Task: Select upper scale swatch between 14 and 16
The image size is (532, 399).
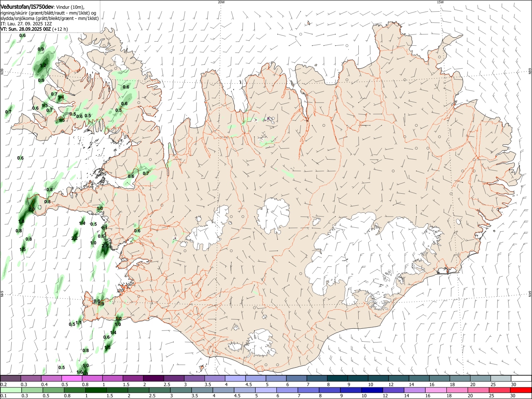Action: pos(419,378)
